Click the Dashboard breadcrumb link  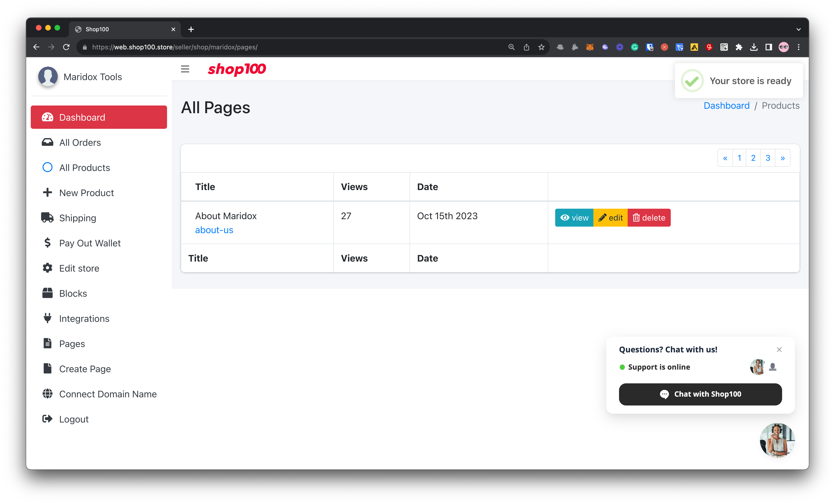point(727,106)
